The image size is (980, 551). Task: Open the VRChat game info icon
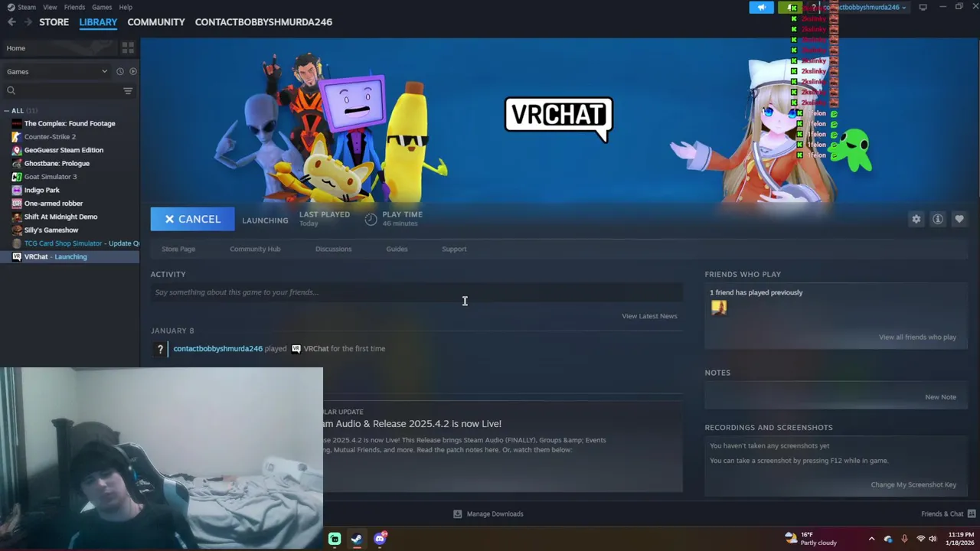pos(937,219)
